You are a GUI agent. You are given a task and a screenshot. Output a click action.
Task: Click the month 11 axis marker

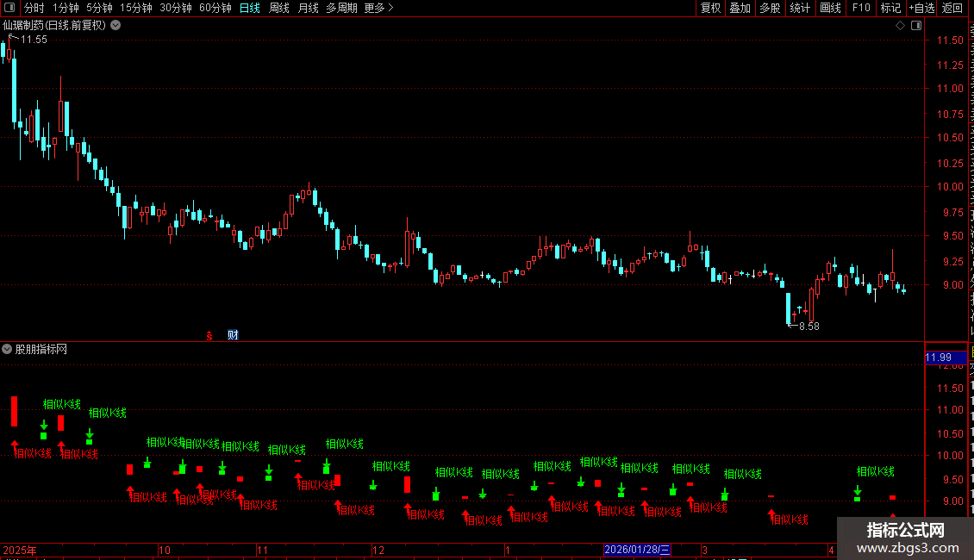(x=263, y=551)
